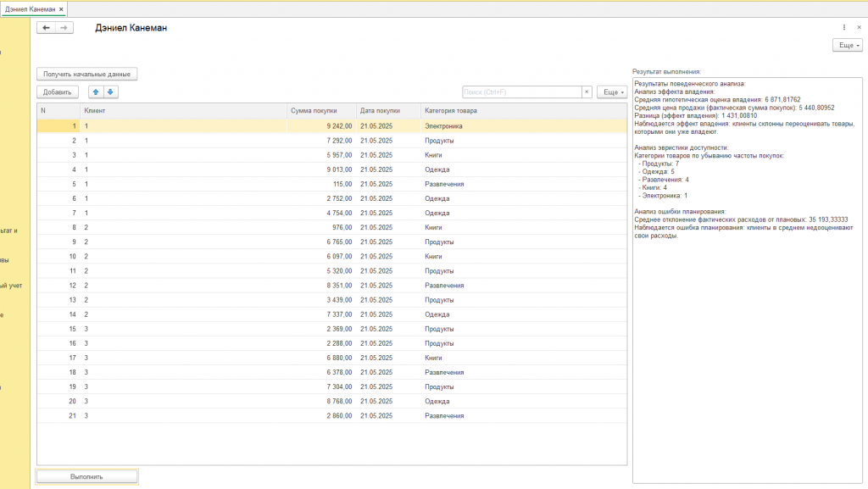Select the 5 957,00 amount cell
This screenshot has width=868, height=489.
coord(321,155)
